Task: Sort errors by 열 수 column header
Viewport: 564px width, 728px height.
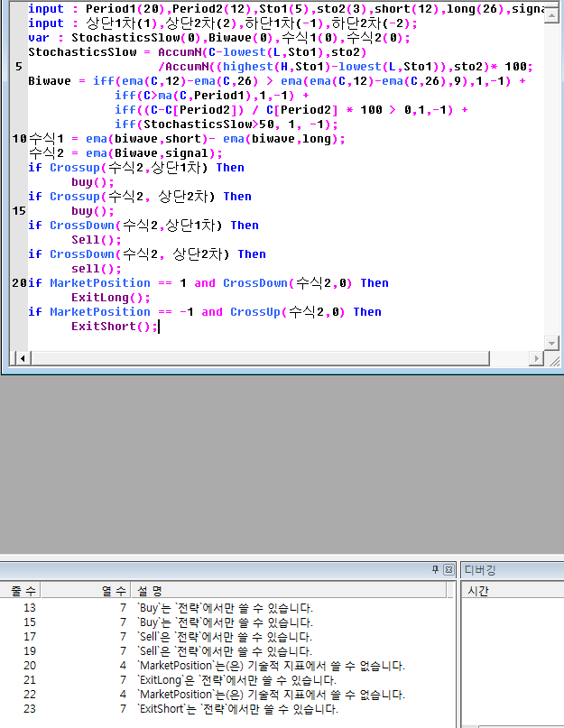Action: click(86, 591)
